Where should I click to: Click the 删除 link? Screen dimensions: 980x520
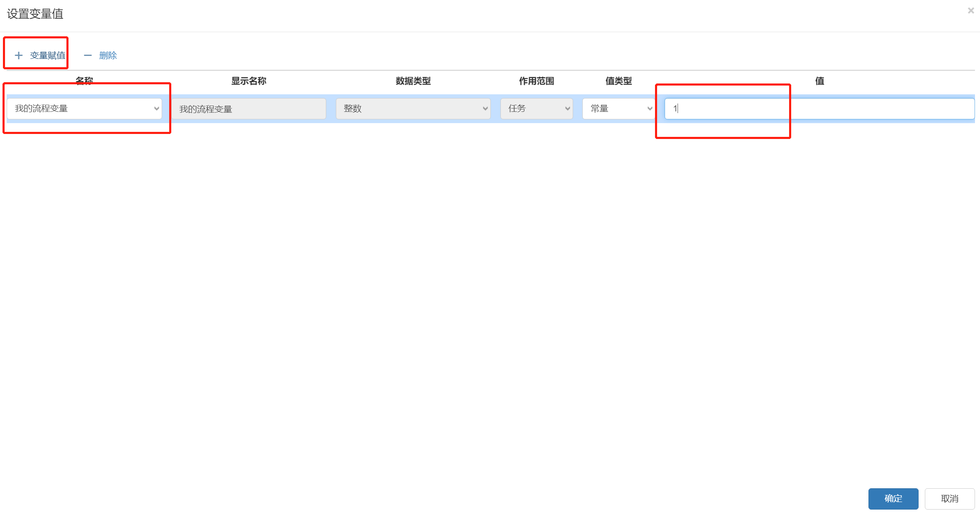point(108,56)
